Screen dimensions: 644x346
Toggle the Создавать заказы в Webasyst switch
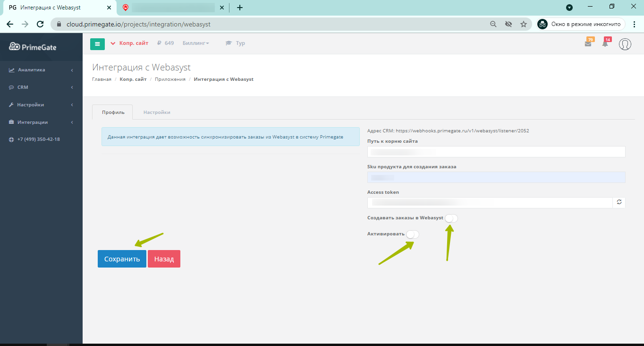(451, 218)
